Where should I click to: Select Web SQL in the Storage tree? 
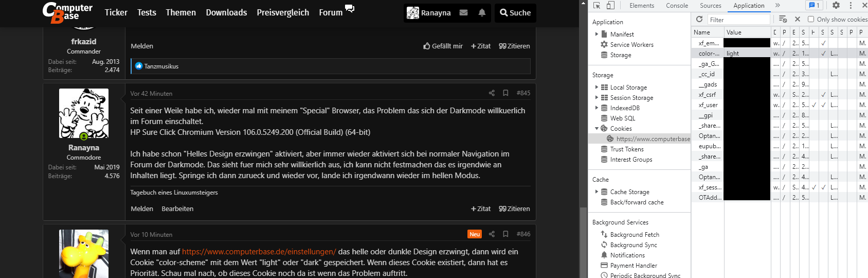point(622,118)
